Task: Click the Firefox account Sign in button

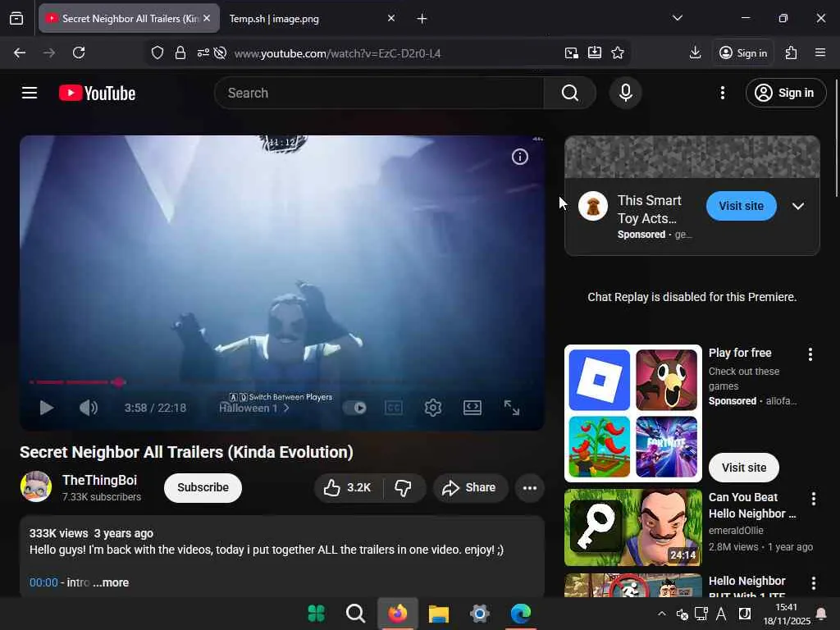Action: (x=743, y=52)
